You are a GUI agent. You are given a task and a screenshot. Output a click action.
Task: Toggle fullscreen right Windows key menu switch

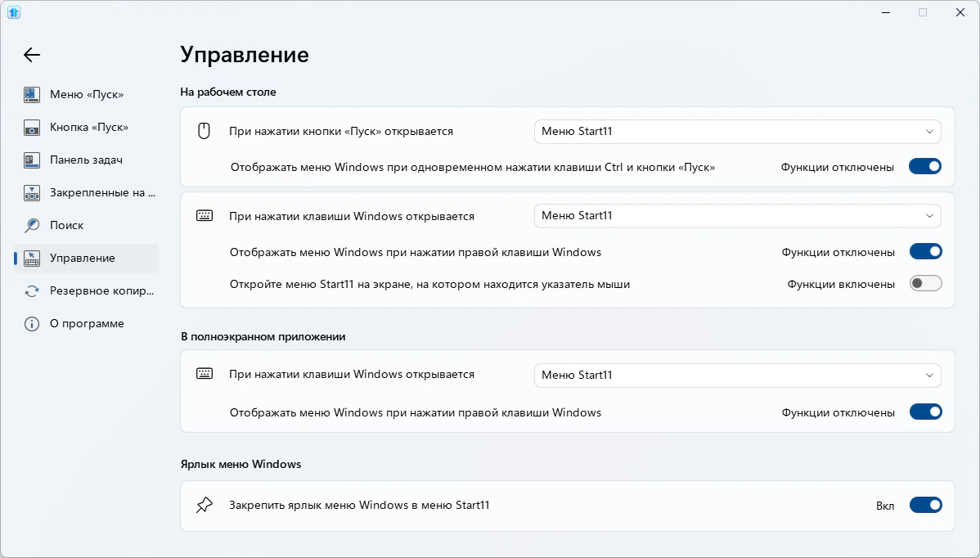[926, 412]
